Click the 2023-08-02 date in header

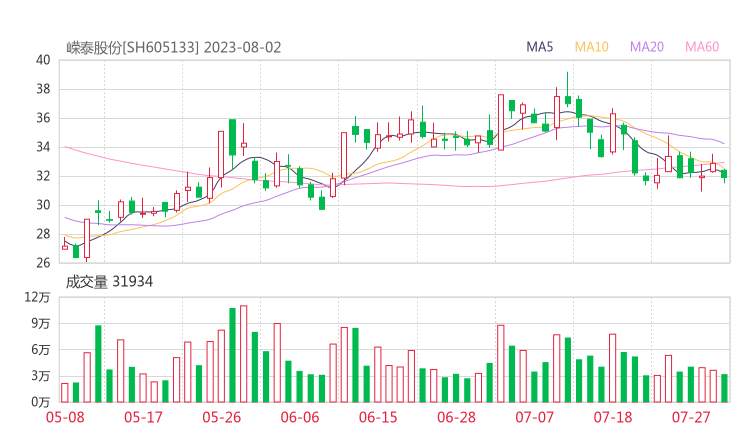coord(241,47)
